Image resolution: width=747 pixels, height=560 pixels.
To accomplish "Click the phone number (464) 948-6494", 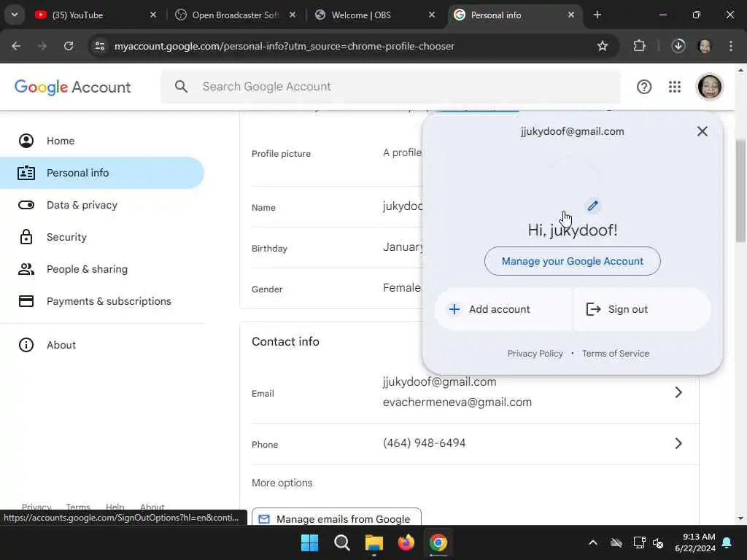I will click(x=424, y=443).
